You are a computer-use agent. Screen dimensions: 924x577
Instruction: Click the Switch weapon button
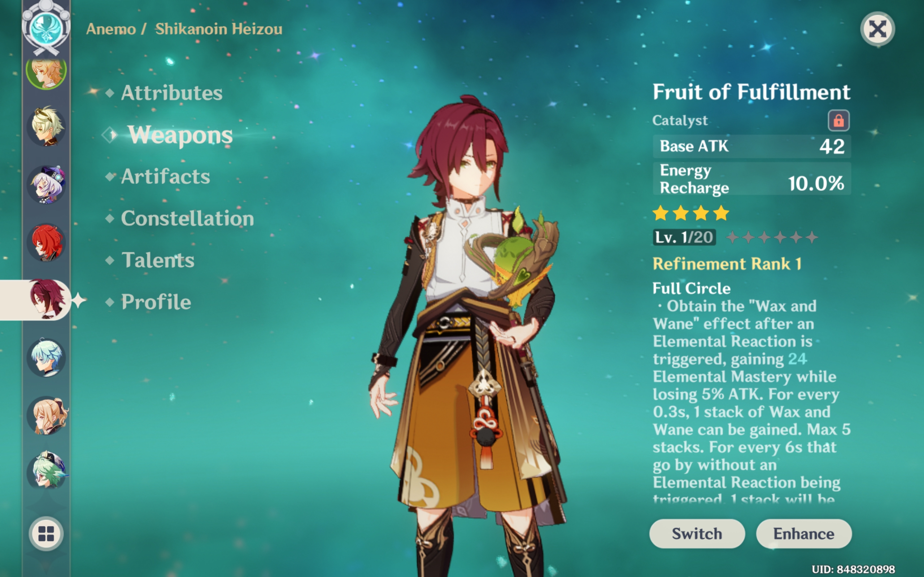point(697,533)
